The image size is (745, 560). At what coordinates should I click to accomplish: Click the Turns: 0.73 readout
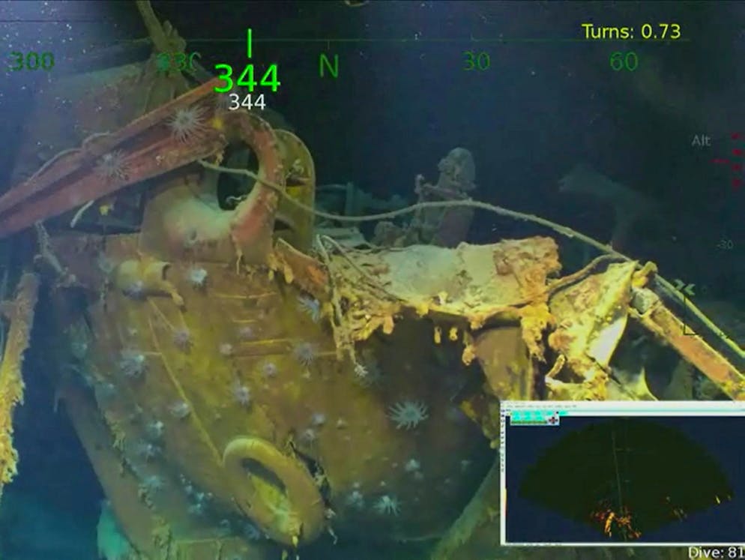coord(630,31)
